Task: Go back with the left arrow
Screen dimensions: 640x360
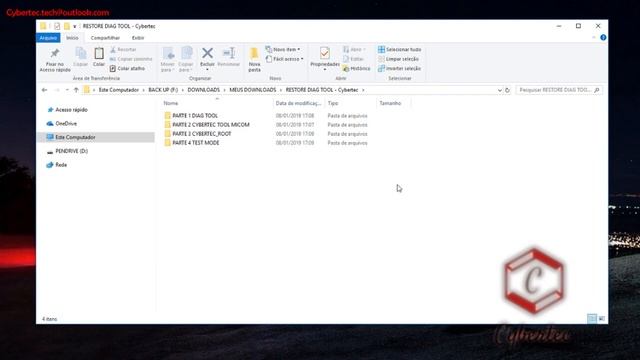Action: (x=44, y=90)
